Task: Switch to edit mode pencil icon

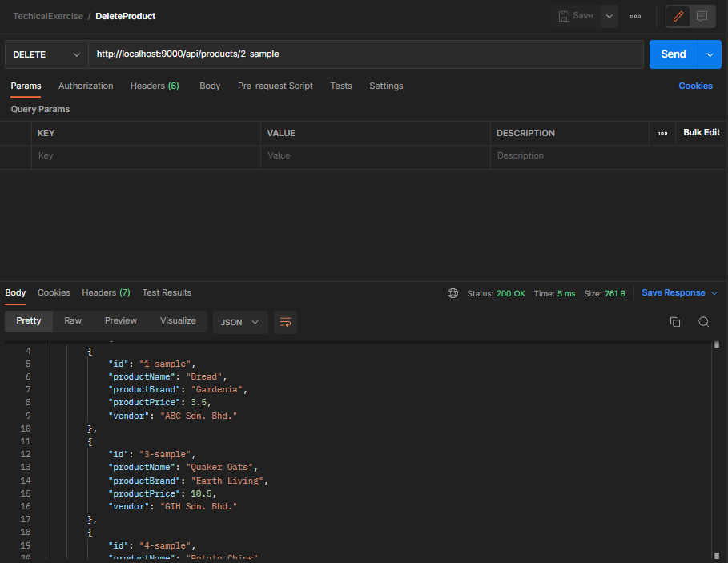Action: click(x=678, y=16)
